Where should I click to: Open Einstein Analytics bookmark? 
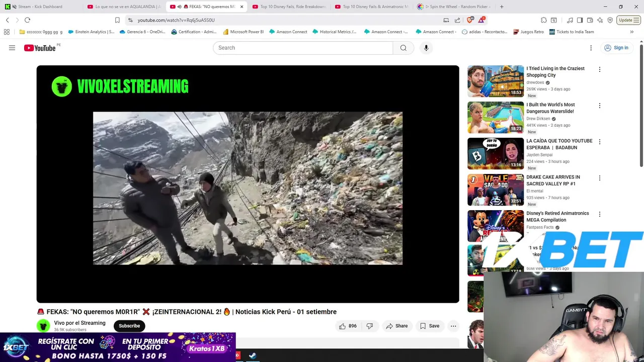[91, 32]
